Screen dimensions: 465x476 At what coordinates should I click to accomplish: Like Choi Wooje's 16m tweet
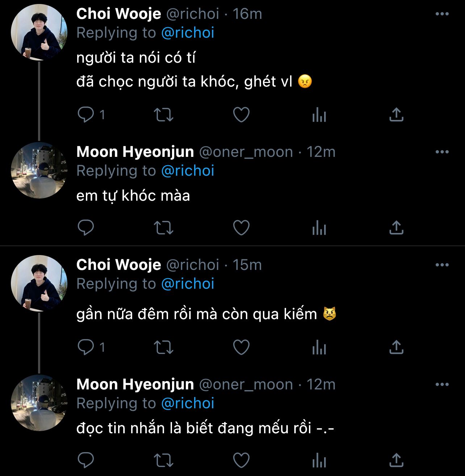[x=241, y=115]
